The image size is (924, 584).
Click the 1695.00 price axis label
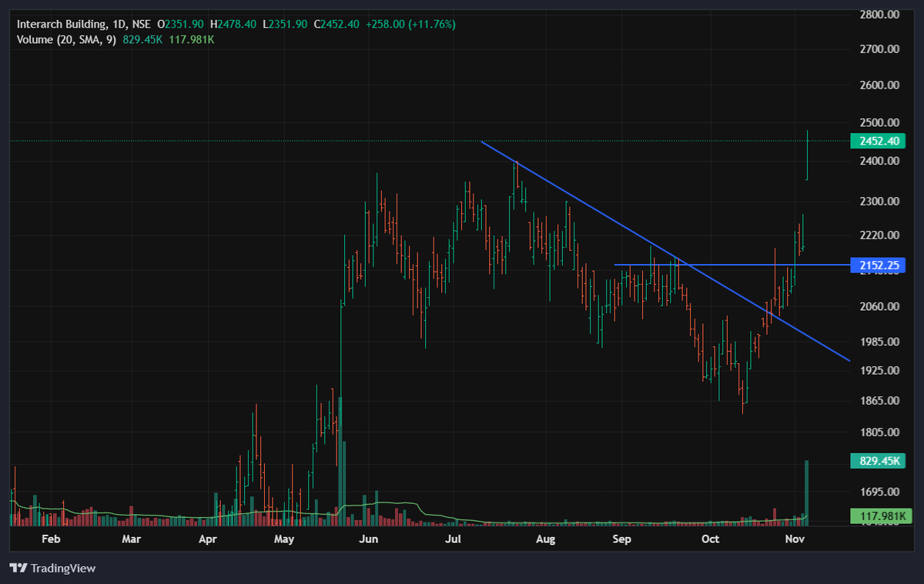click(879, 492)
